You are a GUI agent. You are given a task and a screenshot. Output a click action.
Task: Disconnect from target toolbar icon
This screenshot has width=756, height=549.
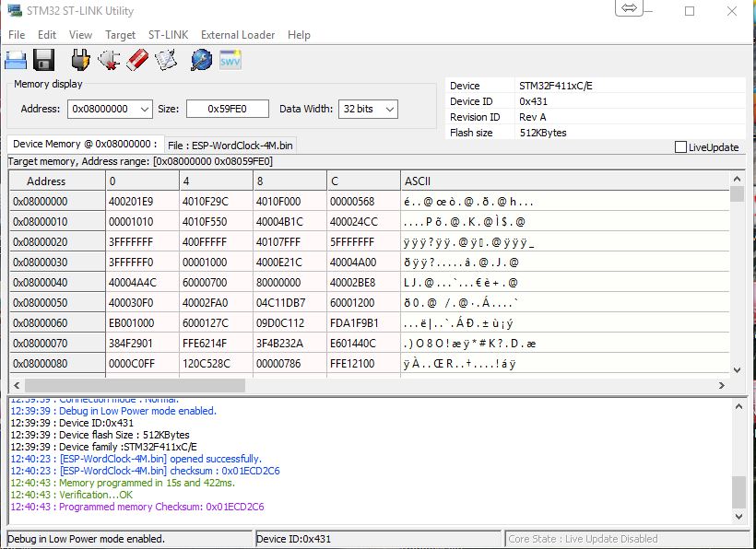coord(109,60)
